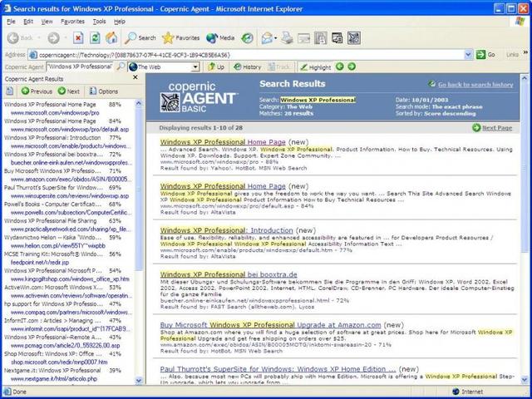Image resolution: width=532 pixels, height=399 pixels.
Task: Click the document icon in results pane toolbar
Action: tap(10, 91)
